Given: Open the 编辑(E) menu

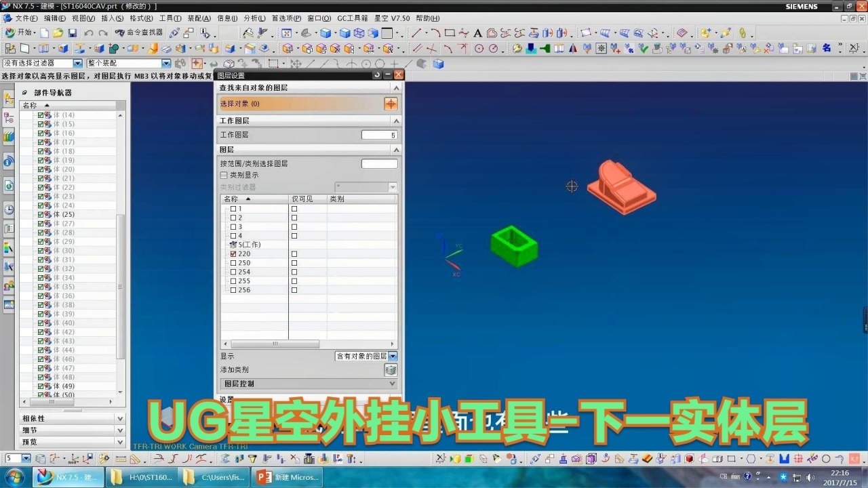Looking at the screenshot, I should 55,18.
